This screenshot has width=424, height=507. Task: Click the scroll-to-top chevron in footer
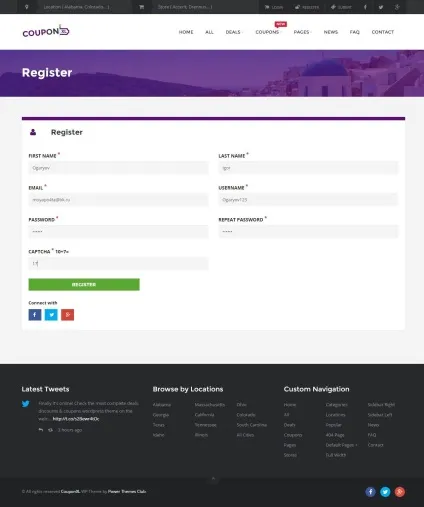pos(213,479)
